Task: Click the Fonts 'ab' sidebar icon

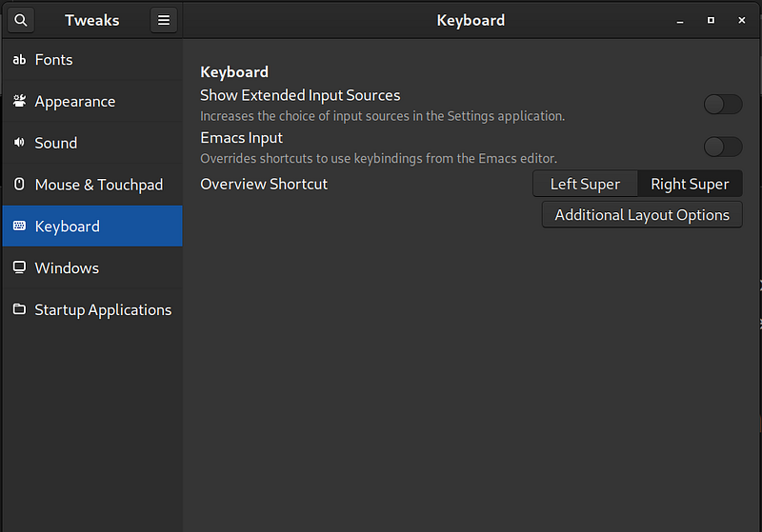Action: tap(19, 60)
